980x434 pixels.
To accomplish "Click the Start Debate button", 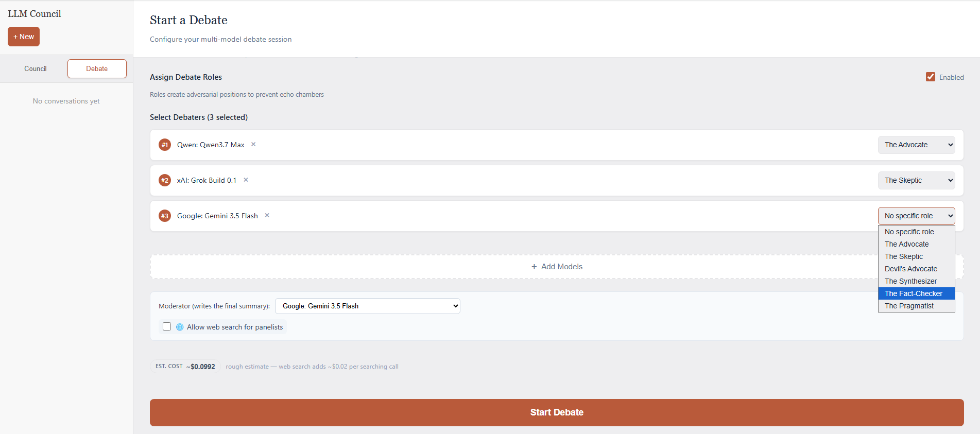I will point(557,412).
